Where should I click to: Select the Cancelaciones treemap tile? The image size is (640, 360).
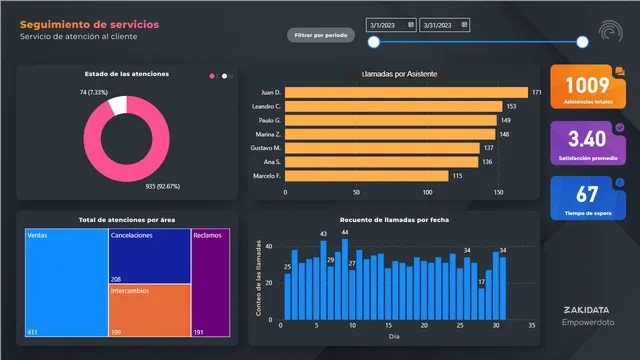pyautogui.click(x=150, y=256)
